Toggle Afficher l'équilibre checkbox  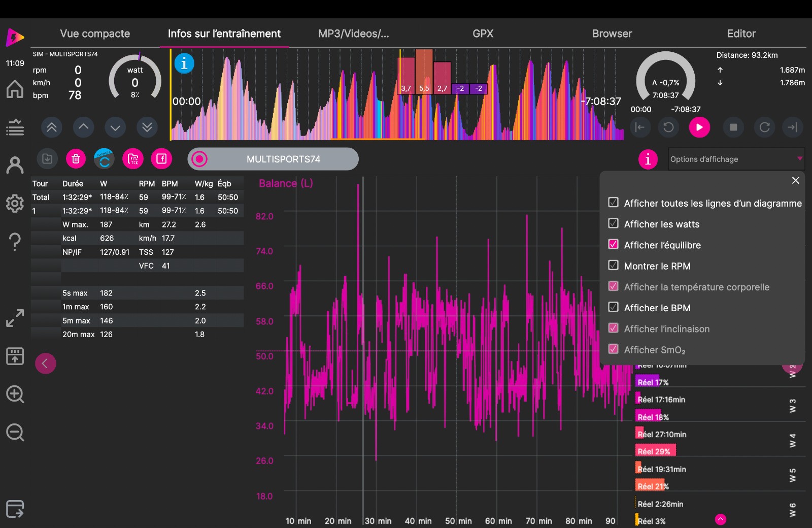click(x=613, y=244)
